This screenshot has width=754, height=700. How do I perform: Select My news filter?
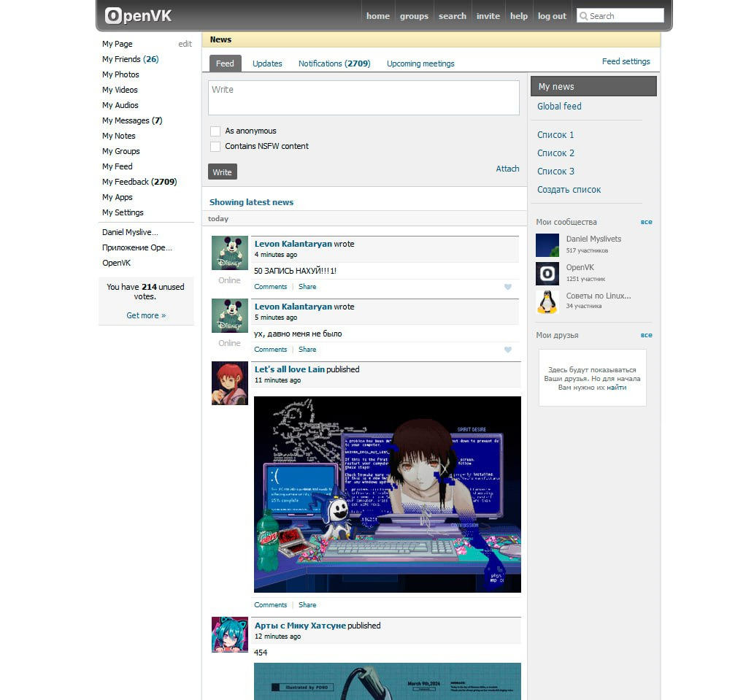[x=593, y=87]
